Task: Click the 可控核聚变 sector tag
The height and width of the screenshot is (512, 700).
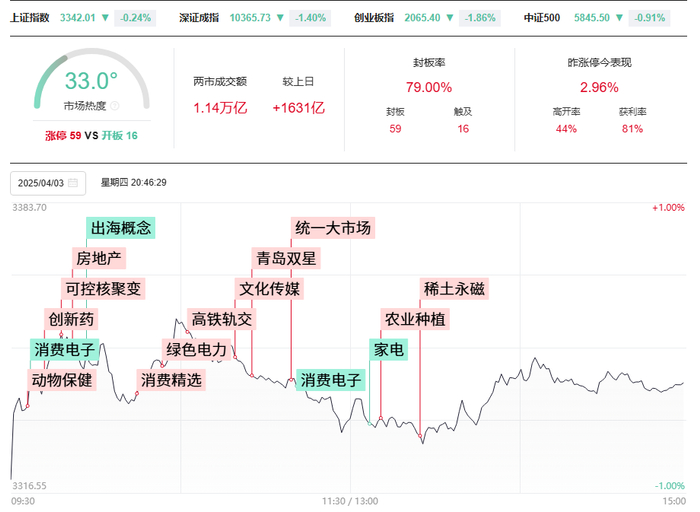Action: coord(103,289)
